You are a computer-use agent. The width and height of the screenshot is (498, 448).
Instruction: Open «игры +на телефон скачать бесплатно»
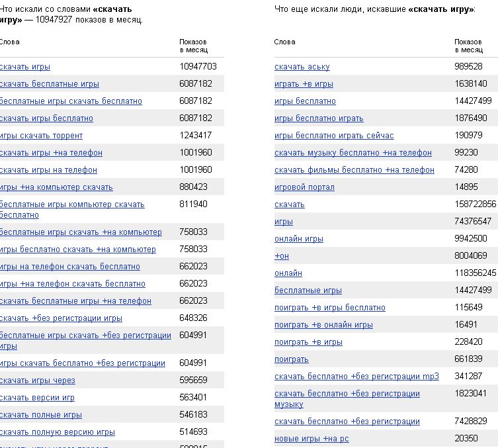pyautogui.click(x=72, y=284)
